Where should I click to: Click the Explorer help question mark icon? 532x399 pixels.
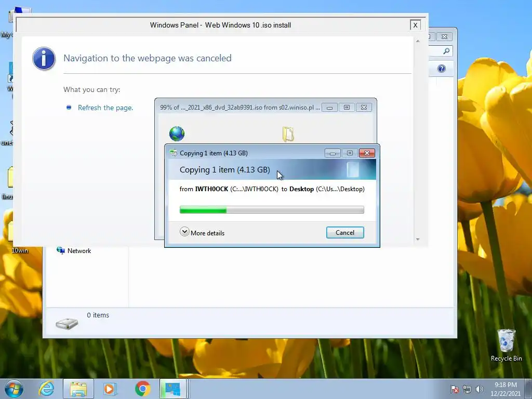coord(441,69)
